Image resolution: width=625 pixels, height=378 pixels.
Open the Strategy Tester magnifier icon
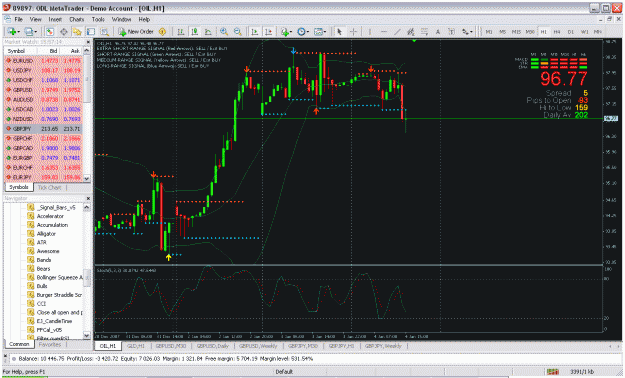104,32
